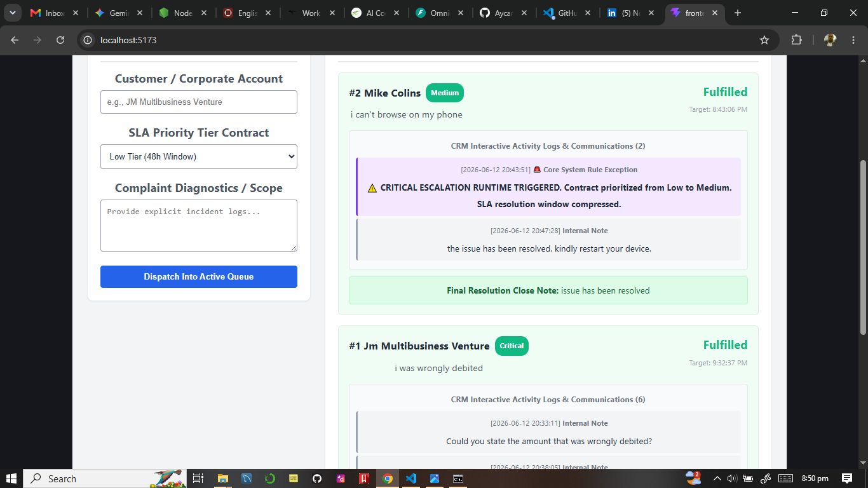Click the Fulfilled status of ticket #2
This screenshot has width=868, height=488.
725,92
